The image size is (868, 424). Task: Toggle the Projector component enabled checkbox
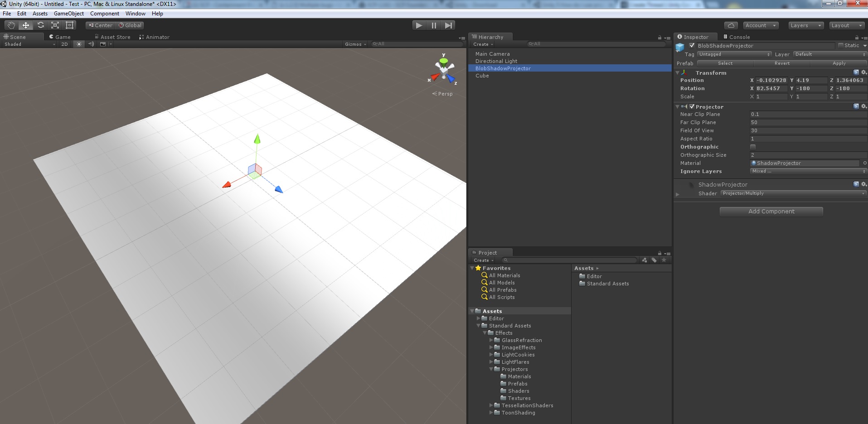tap(692, 106)
